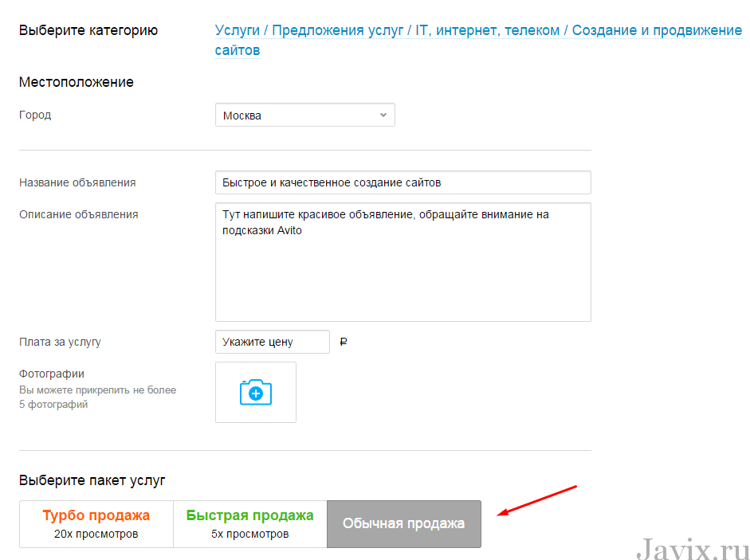This screenshot has width=750, height=560.
Task: Click the Название объявления text field
Action: click(403, 182)
